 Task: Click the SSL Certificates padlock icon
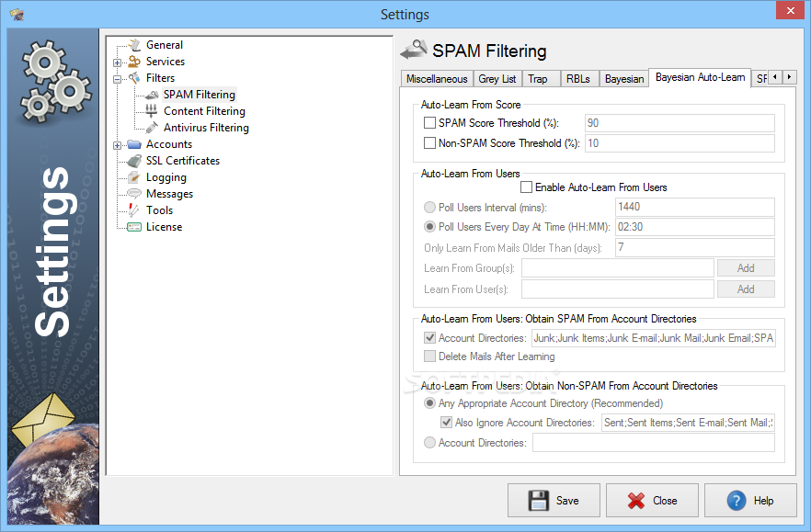coord(134,161)
